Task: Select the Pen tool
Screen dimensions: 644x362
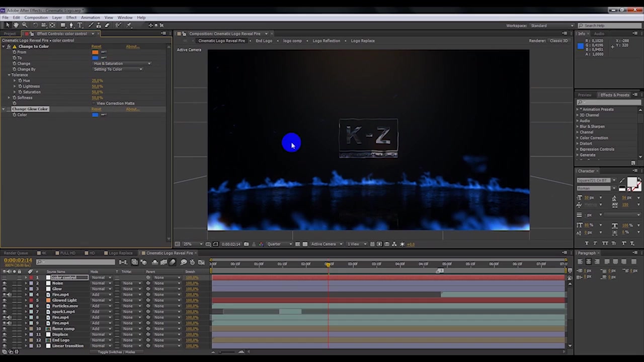Action: point(71,25)
